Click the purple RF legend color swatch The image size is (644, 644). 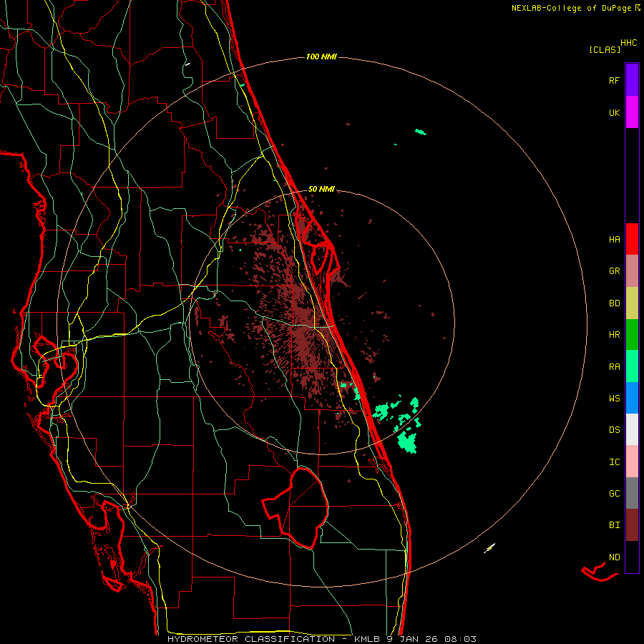coord(632,79)
